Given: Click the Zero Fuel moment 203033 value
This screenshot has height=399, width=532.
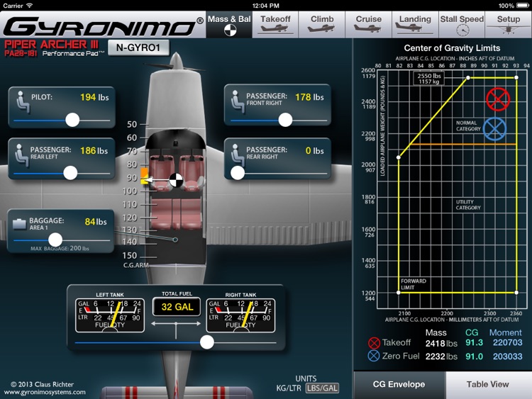Looking at the screenshot, I should (x=508, y=356).
